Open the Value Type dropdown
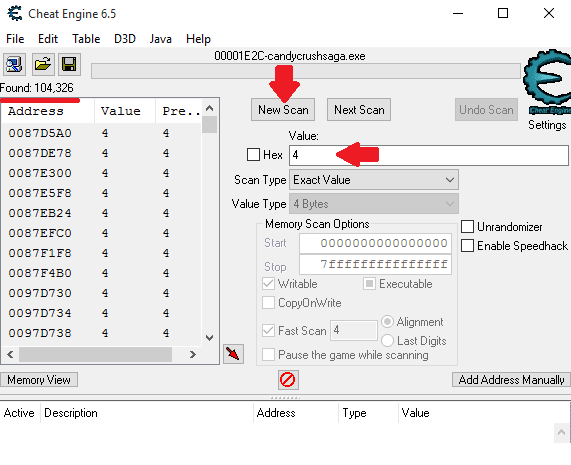Image resolution: width=571 pixels, height=465 pixels. tap(374, 204)
